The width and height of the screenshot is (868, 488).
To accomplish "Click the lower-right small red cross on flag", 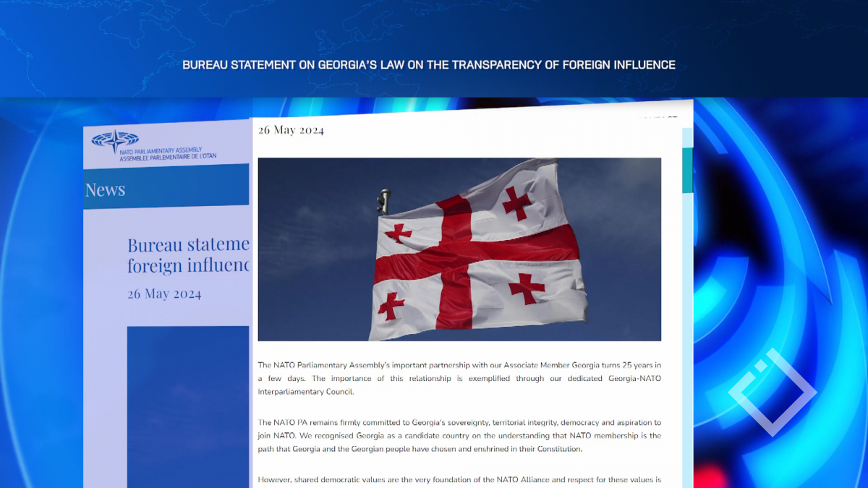I will click(x=527, y=288).
